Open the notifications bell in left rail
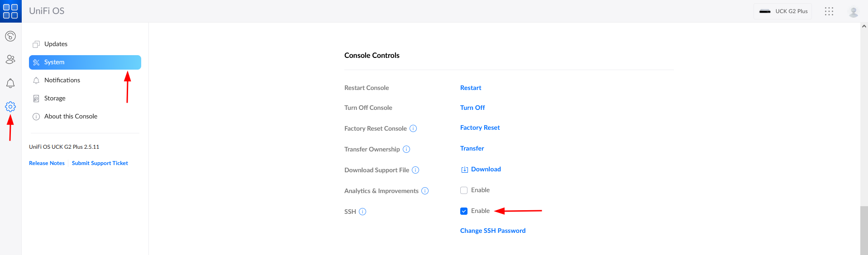Viewport: 868px width, 255px height. (x=10, y=83)
